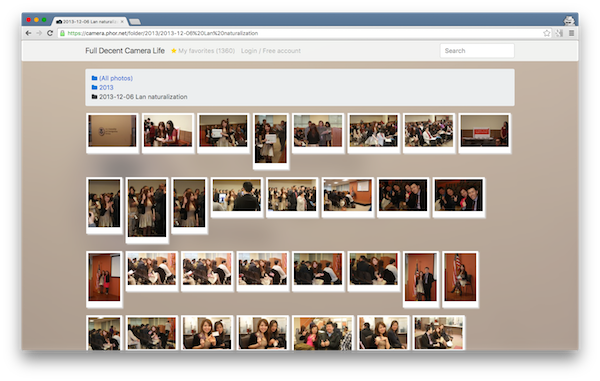Open the third-row first portrait thumbnail by the orange wall
600x381 pixels.
click(x=104, y=280)
